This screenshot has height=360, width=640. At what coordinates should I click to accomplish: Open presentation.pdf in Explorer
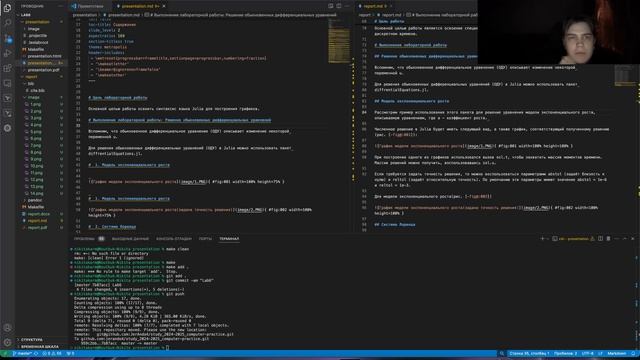(43, 70)
